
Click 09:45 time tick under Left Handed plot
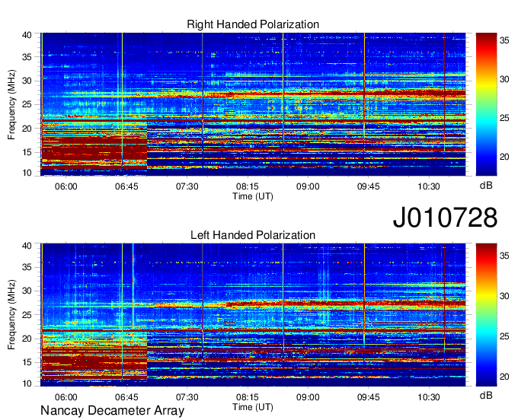coord(369,397)
